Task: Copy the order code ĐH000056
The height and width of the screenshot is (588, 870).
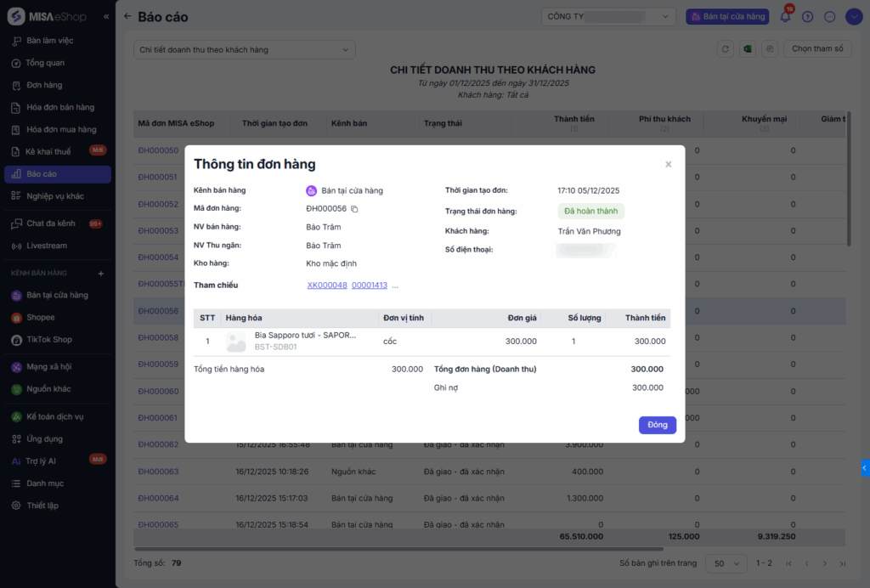Action: click(355, 209)
